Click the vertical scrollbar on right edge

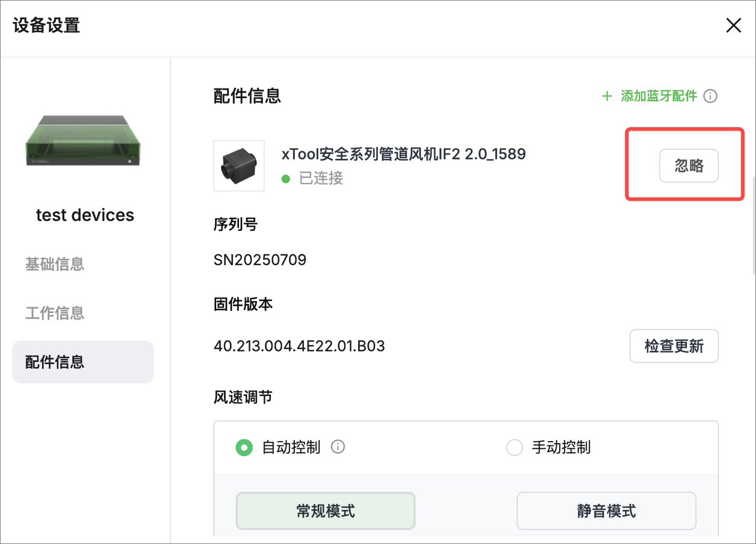pos(753,226)
